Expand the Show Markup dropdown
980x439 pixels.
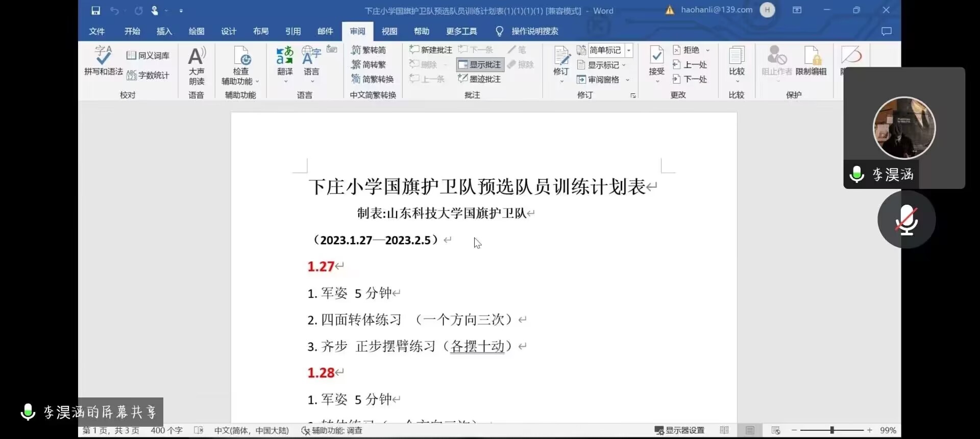coord(603,65)
